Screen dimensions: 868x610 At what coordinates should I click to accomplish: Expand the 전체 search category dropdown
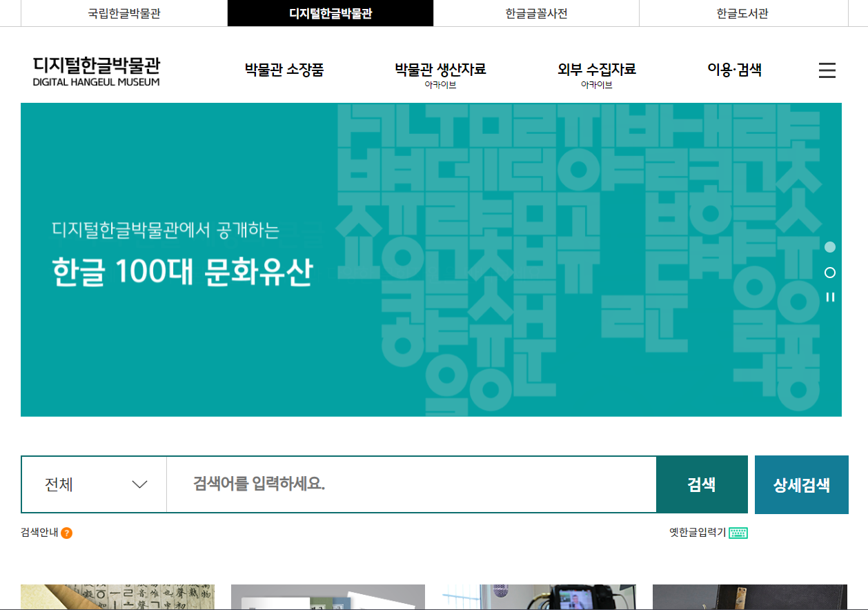point(95,484)
